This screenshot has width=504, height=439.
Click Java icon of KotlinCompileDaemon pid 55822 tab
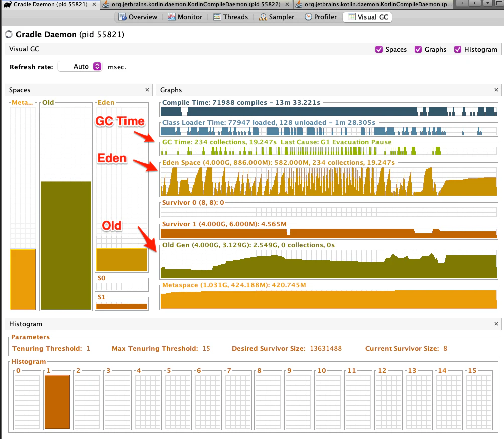coord(106,4)
